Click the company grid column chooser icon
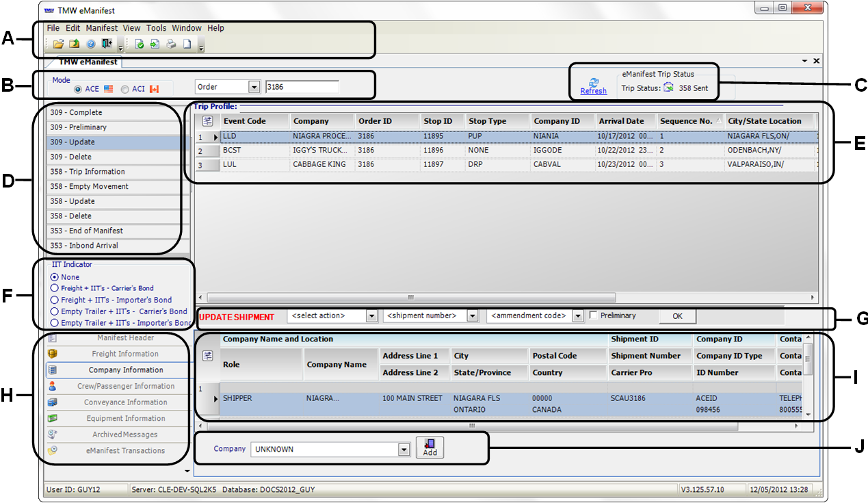 pos(208,355)
